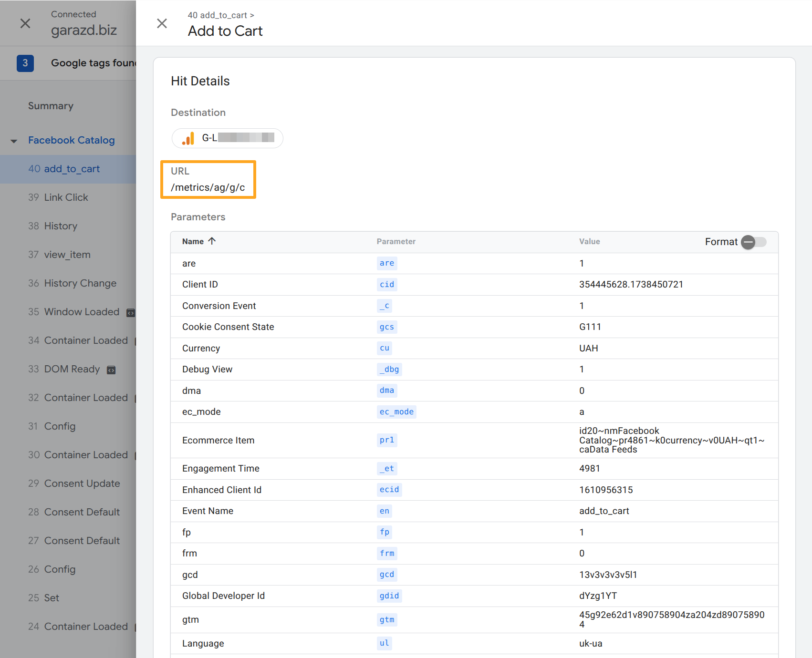Click the code icon next to Window Loaded

(x=130, y=313)
